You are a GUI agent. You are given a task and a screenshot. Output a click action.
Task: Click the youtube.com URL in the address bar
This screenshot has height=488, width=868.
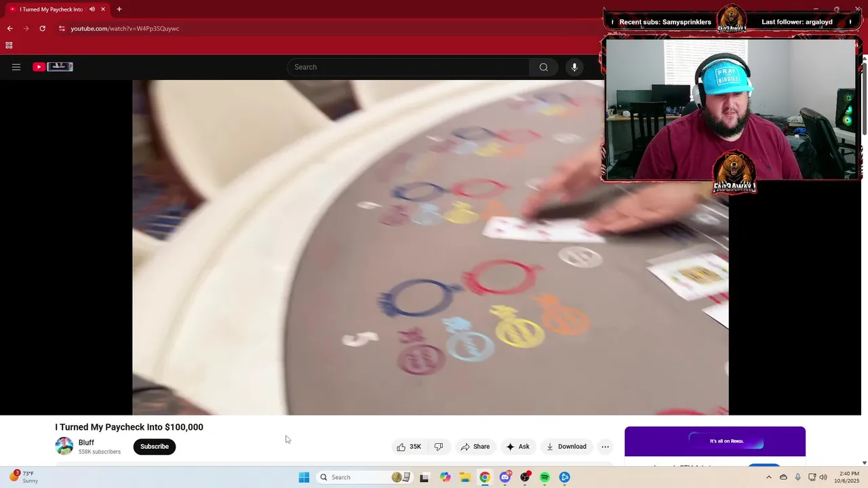tap(125, 28)
